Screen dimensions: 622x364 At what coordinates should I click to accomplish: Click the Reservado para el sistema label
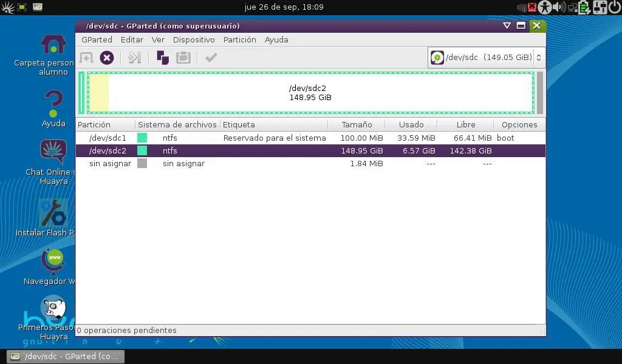275,138
